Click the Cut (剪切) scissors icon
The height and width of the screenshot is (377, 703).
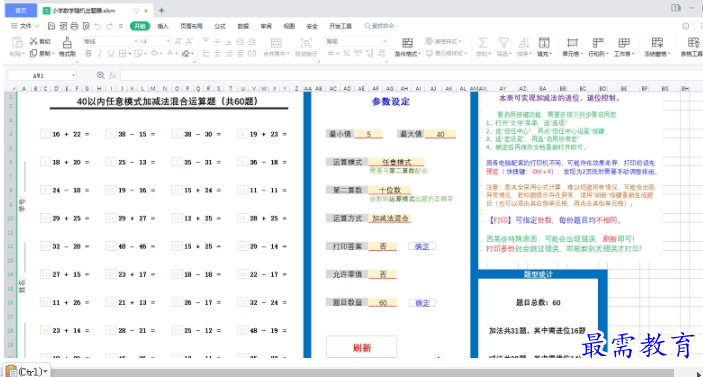34,41
